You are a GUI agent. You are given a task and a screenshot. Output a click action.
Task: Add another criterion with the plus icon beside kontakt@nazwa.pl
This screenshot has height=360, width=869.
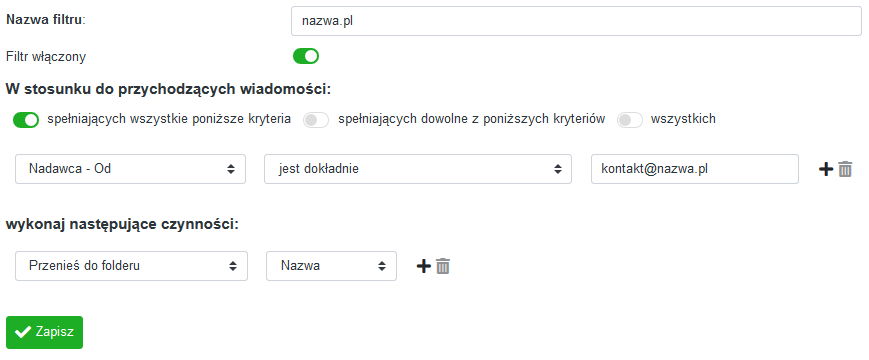pyautogui.click(x=826, y=169)
